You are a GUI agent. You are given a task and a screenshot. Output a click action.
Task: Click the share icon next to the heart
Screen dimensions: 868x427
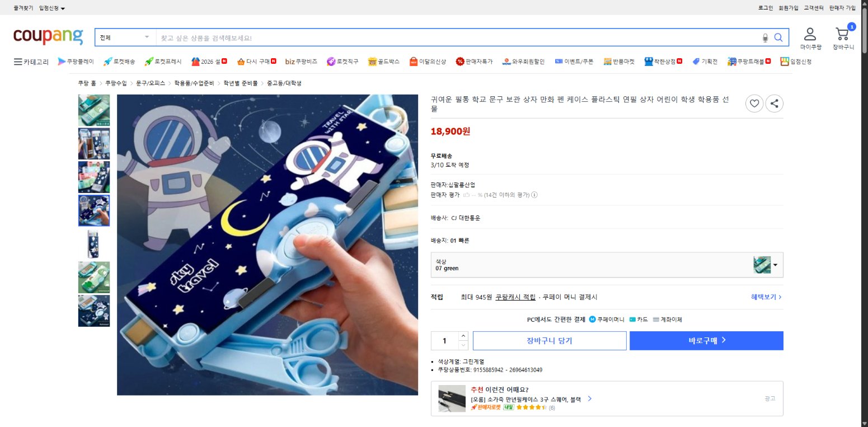click(774, 104)
